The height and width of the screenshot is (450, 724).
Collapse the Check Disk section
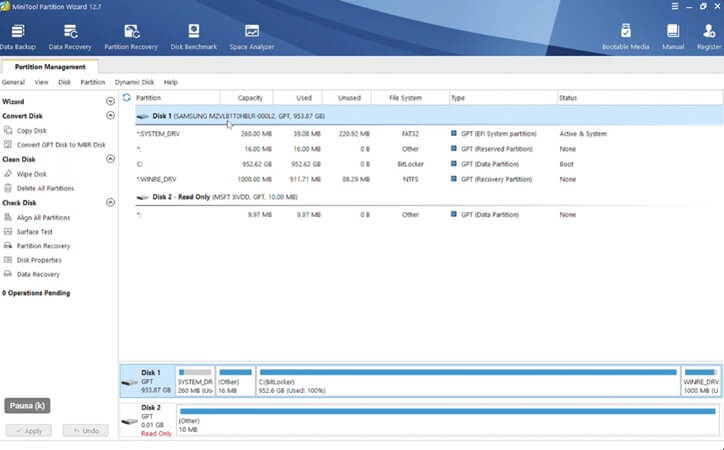click(x=110, y=202)
